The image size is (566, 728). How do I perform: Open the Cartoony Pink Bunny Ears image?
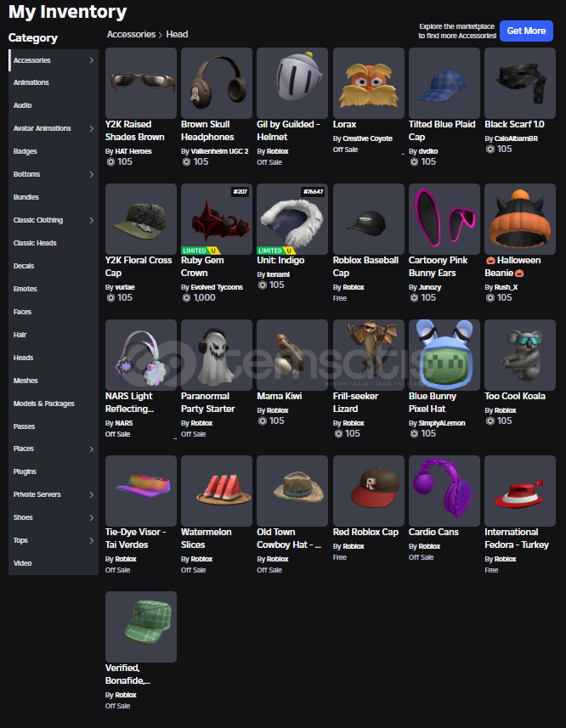tap(444, 219)
